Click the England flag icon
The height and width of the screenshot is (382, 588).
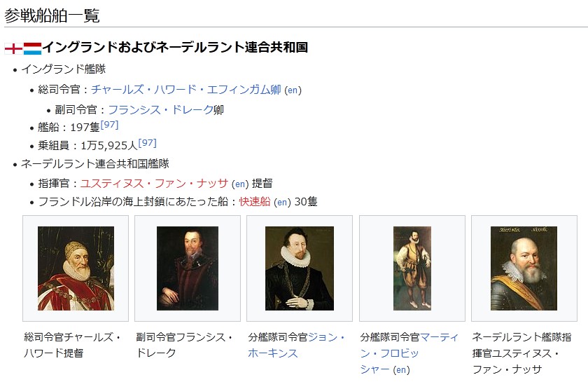[13, 48]
